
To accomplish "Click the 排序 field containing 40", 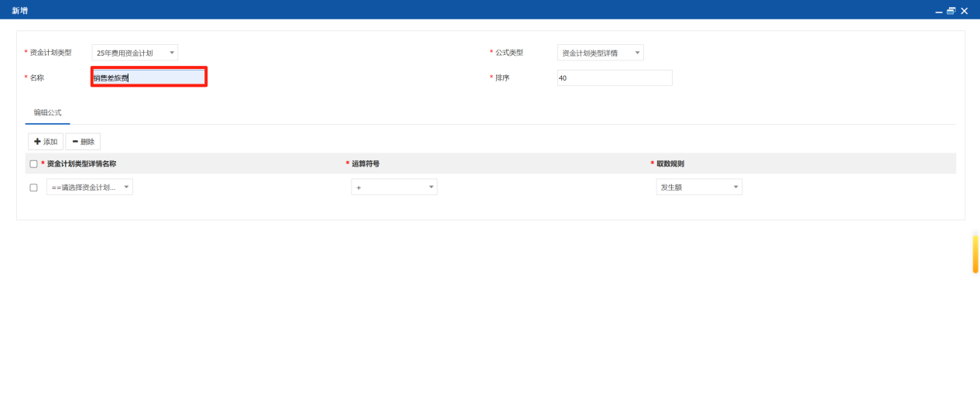I will coord(615,77).
